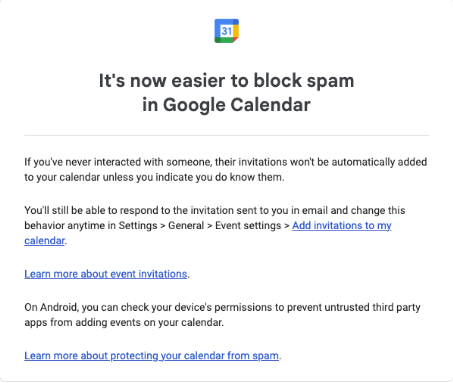Click the line "to your calendar unless you indicate"

pos(154,177)
